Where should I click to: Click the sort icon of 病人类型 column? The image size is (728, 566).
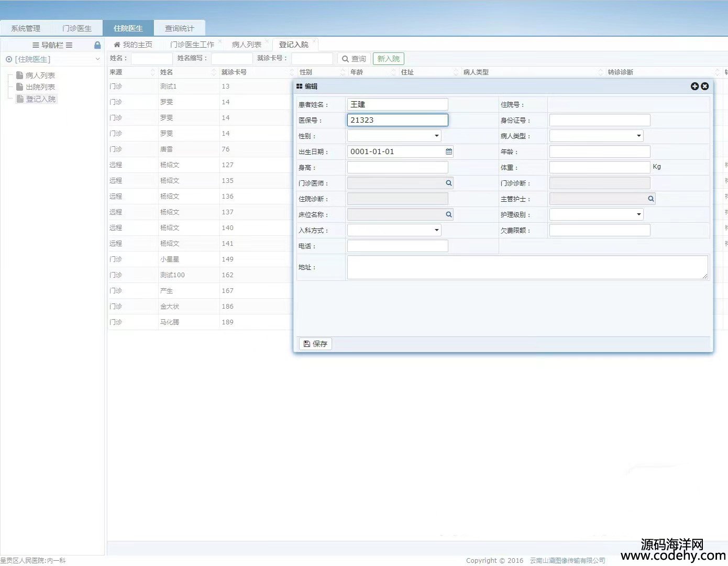(601, 72)
